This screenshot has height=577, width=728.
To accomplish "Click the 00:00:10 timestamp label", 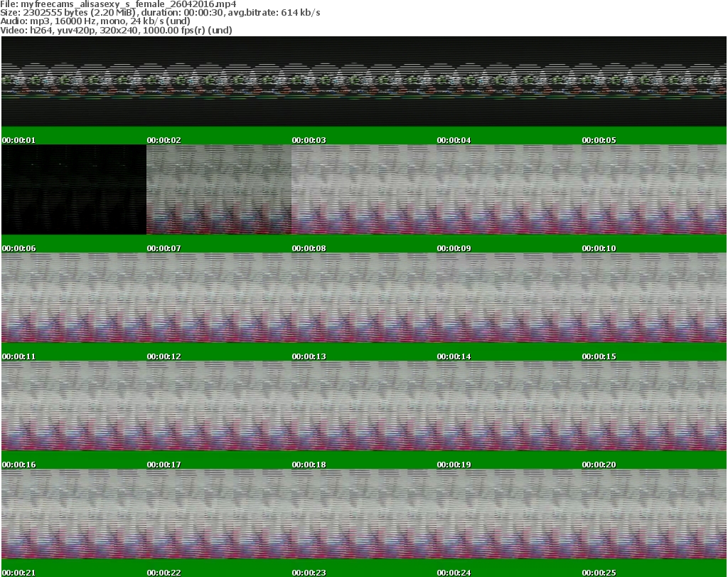I will tap(599, 248).
